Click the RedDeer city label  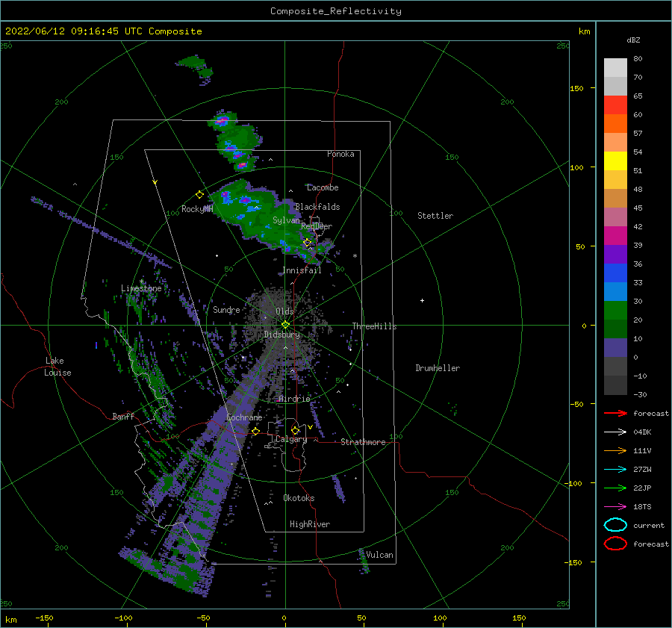pos(317,226)
